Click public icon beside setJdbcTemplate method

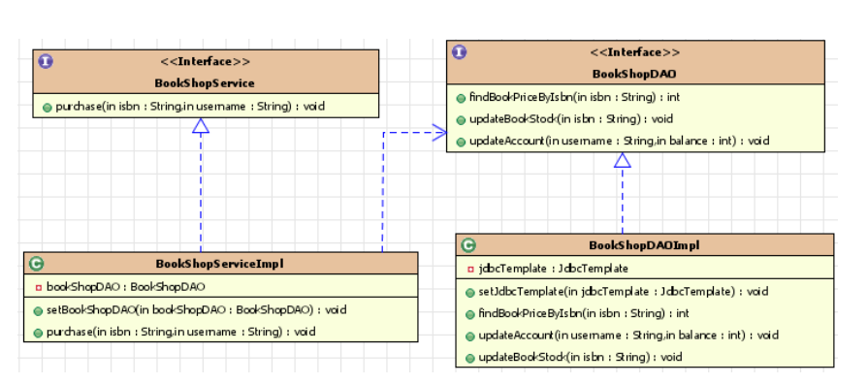[470, 292]
